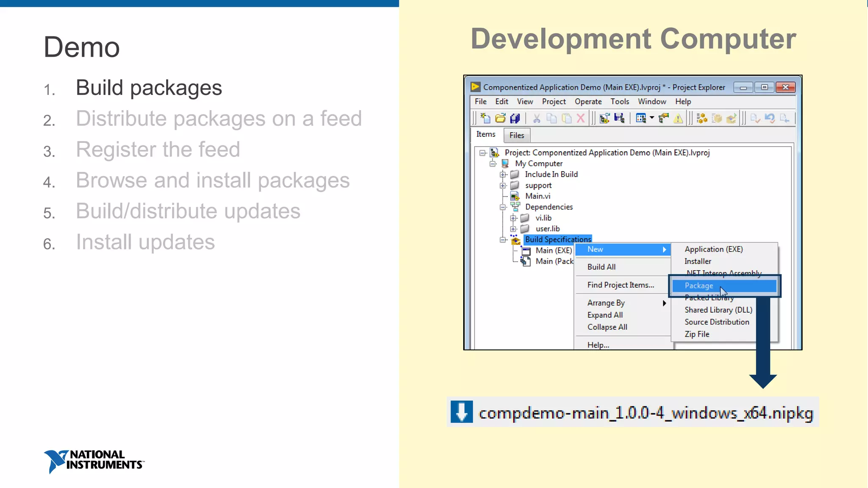Click the Copy toolbar icon
The image size is (868, 488).
(551, 118)
